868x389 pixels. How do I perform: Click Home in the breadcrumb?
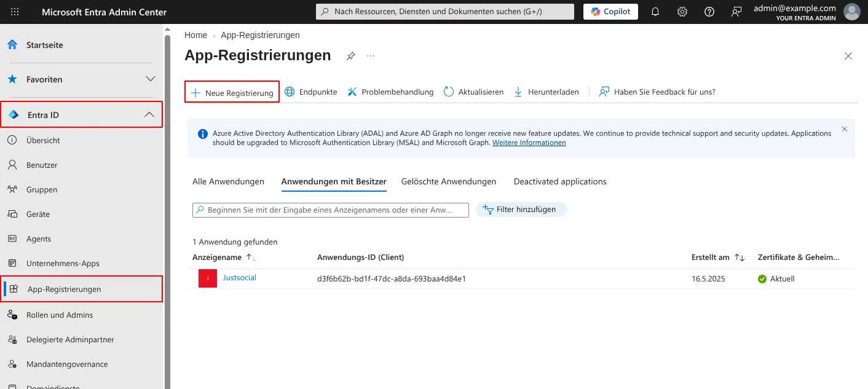[195, 35]
